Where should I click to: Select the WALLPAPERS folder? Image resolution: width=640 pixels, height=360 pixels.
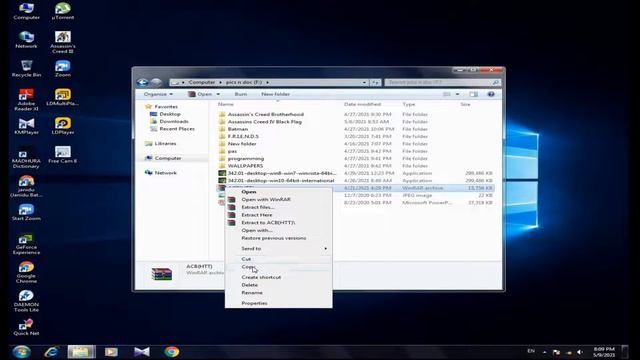(x=245, y=166)
